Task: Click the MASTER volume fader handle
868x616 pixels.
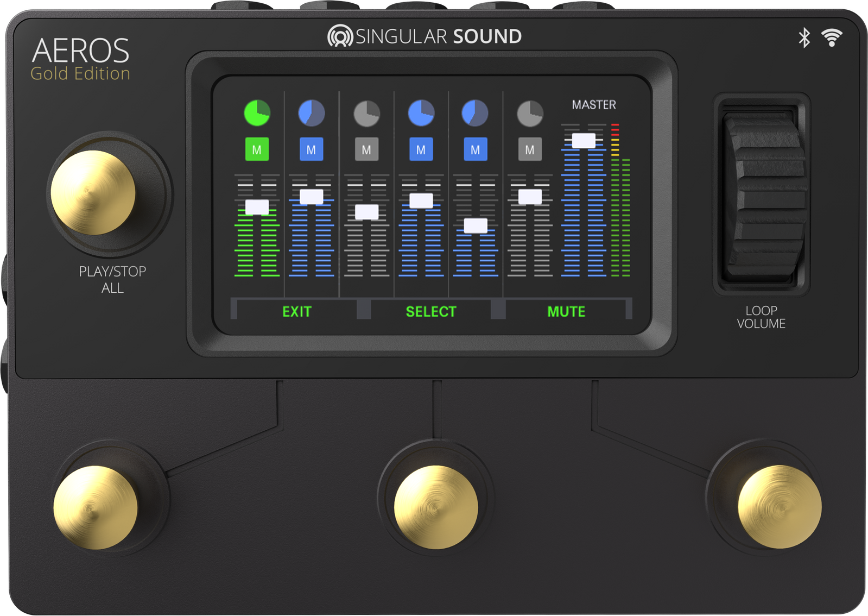Action: (x=584, y=141)
